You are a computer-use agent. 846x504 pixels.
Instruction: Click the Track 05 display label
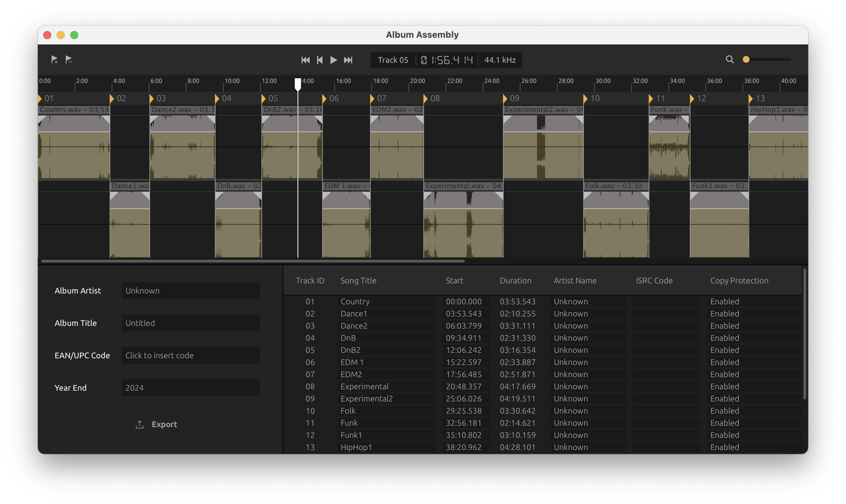(x=393, y=60)
